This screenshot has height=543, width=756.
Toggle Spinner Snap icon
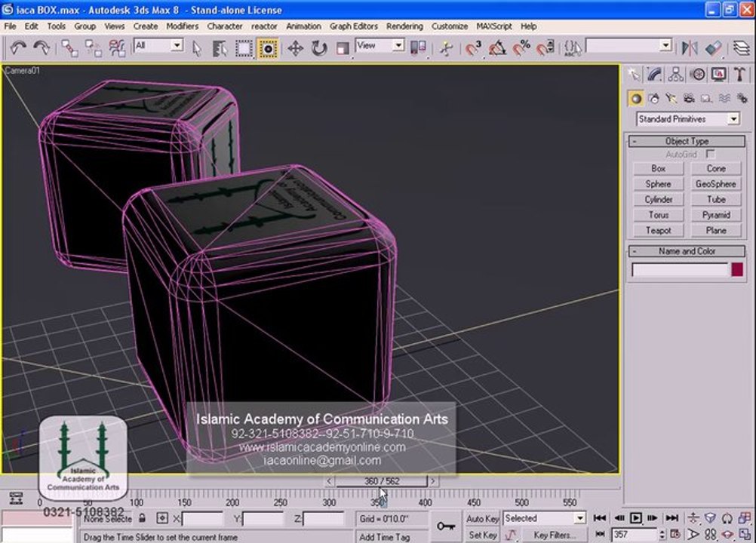click(545, 48)
